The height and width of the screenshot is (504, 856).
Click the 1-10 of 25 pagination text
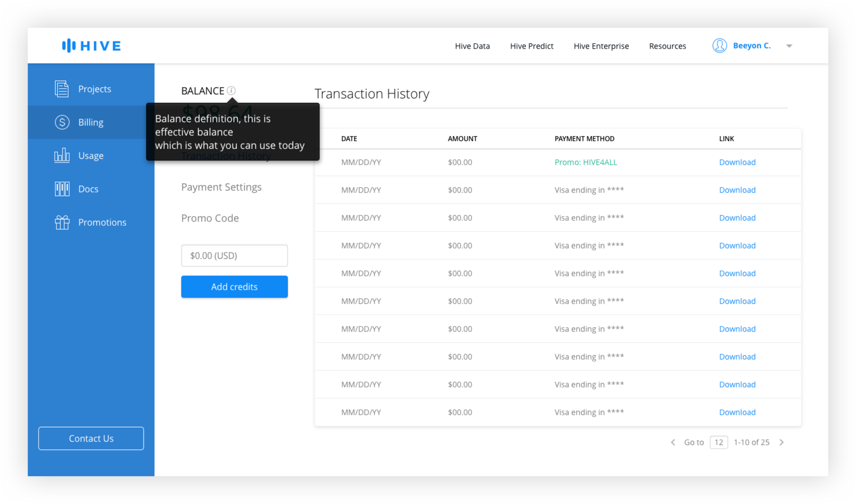click(751, 442)
